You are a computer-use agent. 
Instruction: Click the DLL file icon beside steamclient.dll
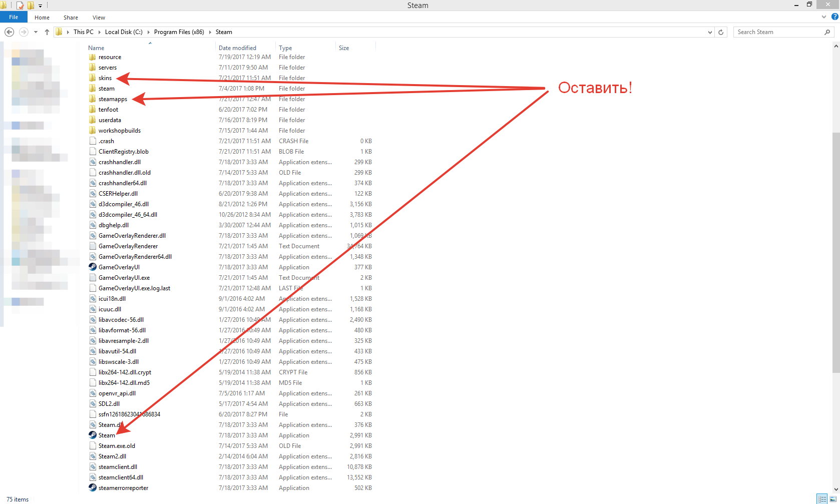coord(93,466)
